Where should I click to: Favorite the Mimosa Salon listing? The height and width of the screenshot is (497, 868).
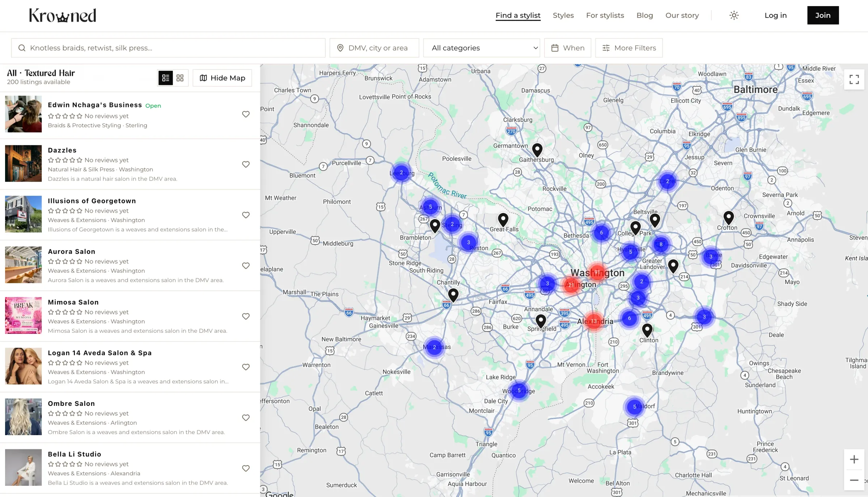click(246, 316)
